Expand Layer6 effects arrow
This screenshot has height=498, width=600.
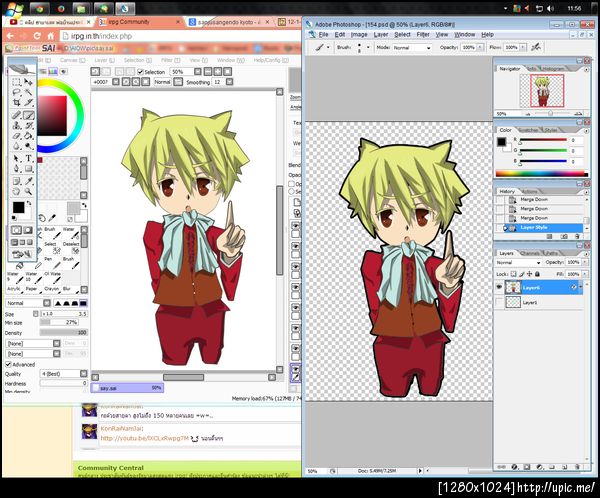coord(580,287)
